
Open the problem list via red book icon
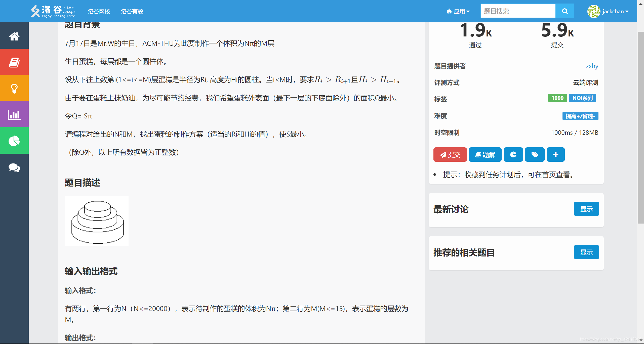click(14, 62)
